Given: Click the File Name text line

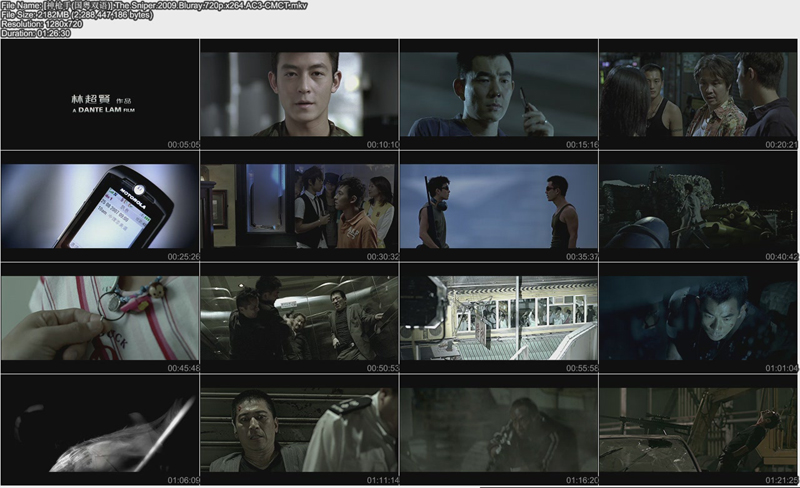Looking at the screenshot, I should (x=154, y=6).
